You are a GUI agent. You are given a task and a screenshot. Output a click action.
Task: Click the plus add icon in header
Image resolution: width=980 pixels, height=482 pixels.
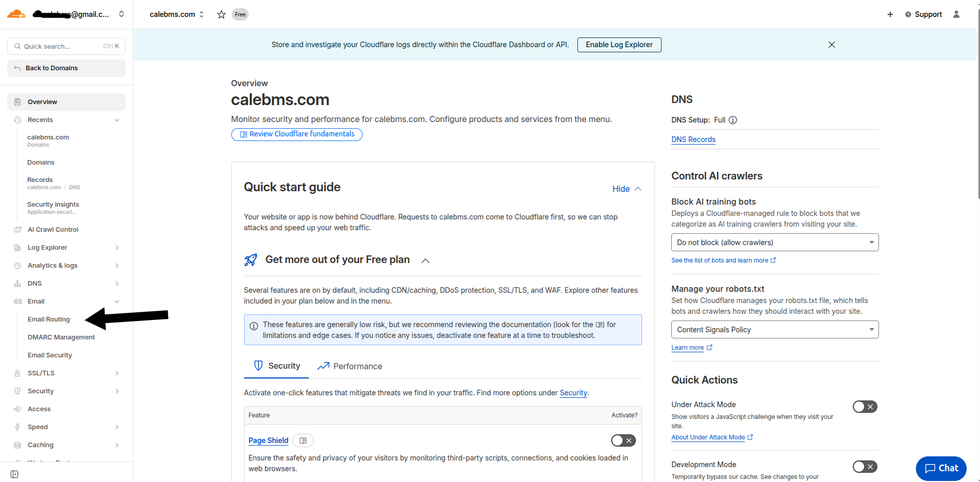pyautogui.click(x=890, y=14)
